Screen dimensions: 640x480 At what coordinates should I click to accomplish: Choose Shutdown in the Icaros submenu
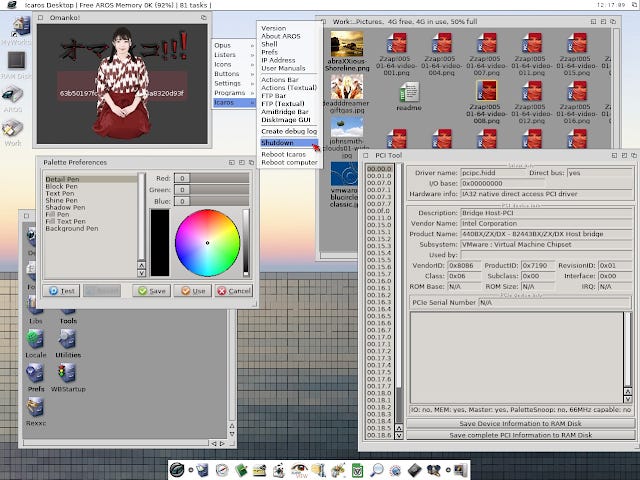click(289, 143)
